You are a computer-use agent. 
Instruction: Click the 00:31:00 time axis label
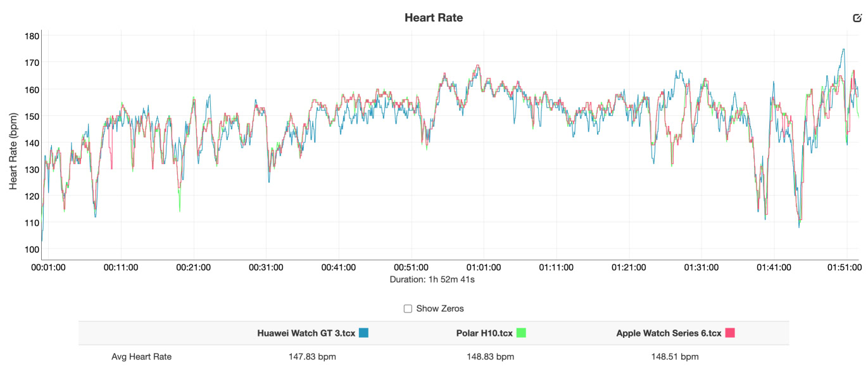tap(266, 267)
